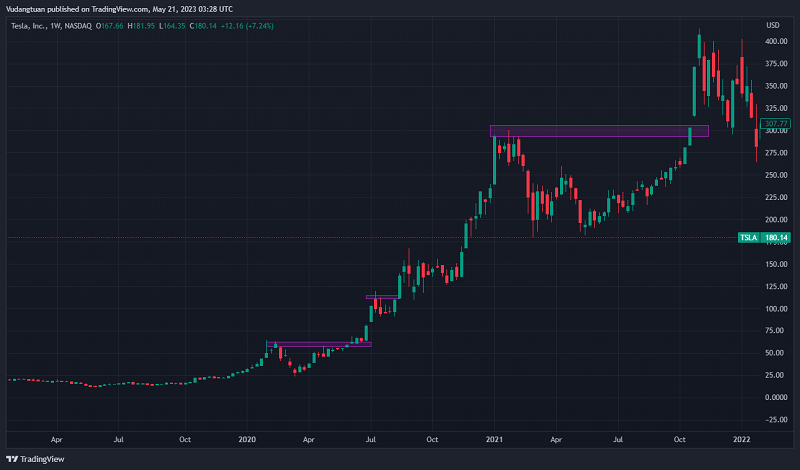This screenshot has width=800, height=470.
Task: Click the 307.77 price marker label
Action: pos(776,123)
